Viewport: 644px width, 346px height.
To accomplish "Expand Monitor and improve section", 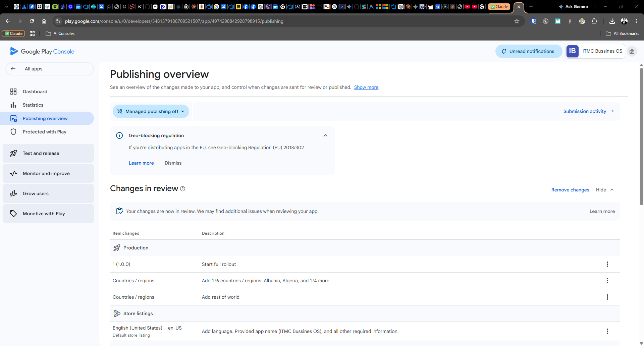I will click(x=48, y=173).
